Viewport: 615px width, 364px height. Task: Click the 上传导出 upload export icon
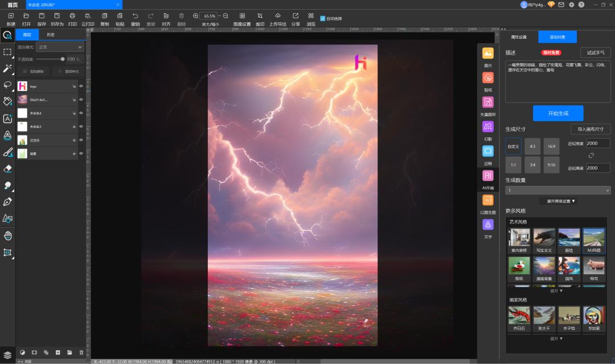pos(277,16)
